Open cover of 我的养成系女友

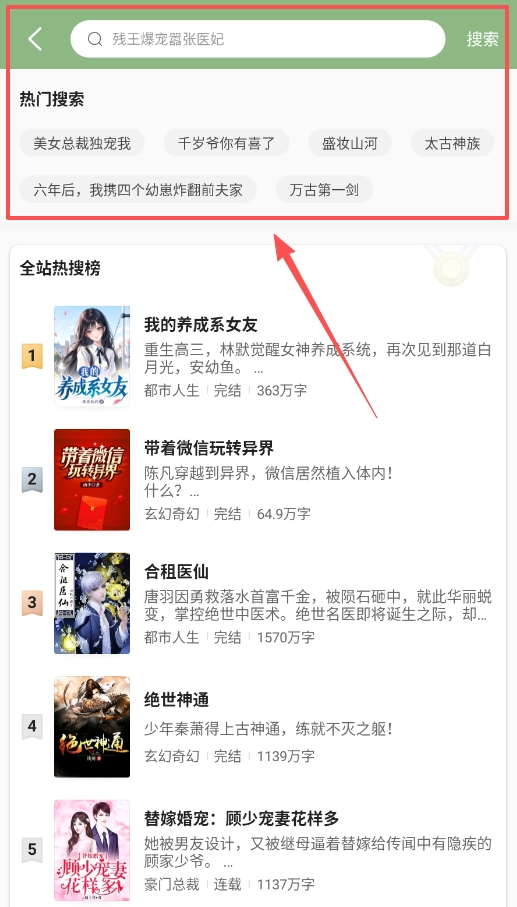pos(92,356)
